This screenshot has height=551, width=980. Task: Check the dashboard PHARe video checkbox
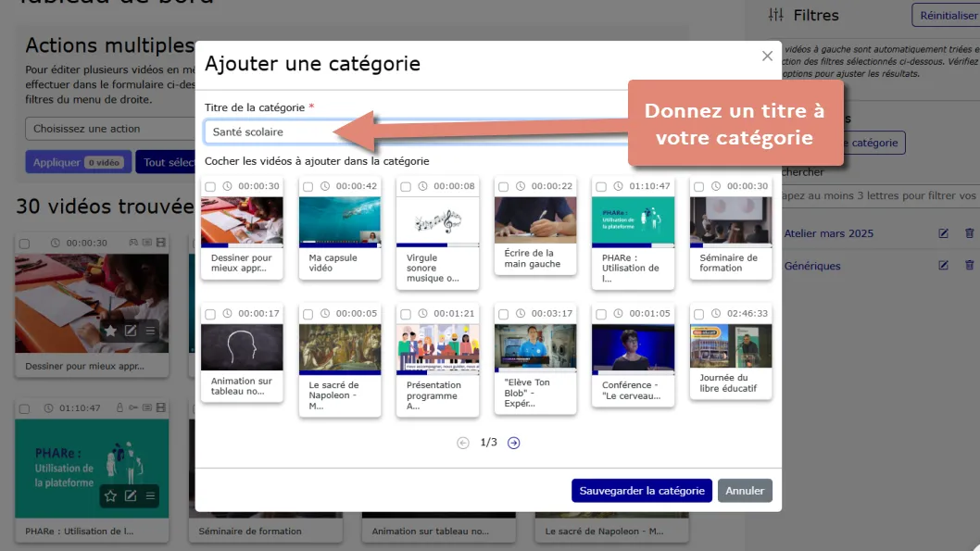pos(24,408)
